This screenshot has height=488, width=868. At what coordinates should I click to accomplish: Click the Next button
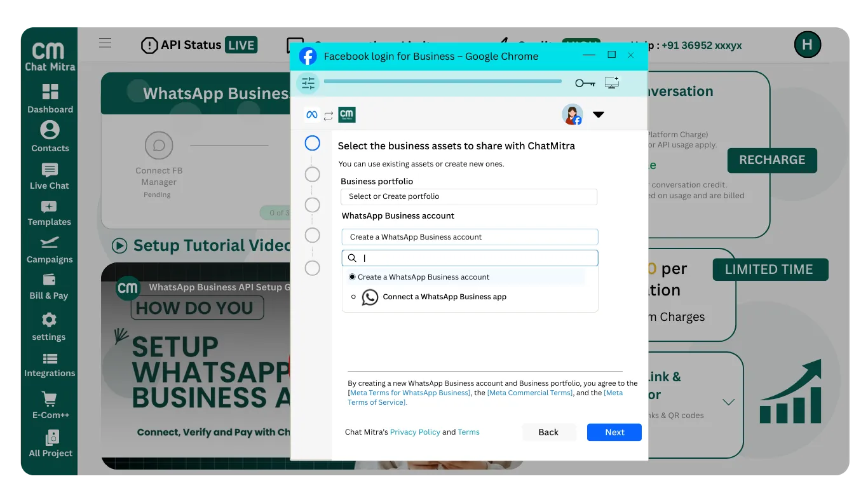click(614, 432)
